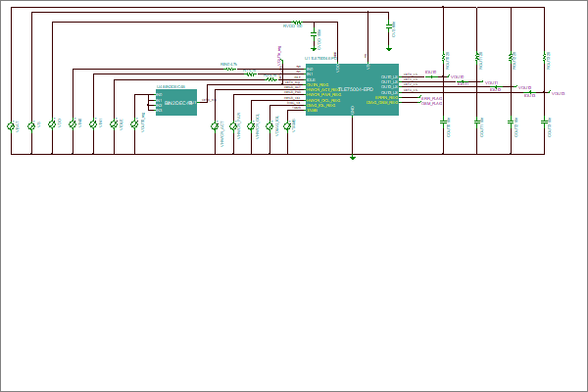Select the VIDLE voltage source symbol
588x392 pixels.
coord(114,124)
